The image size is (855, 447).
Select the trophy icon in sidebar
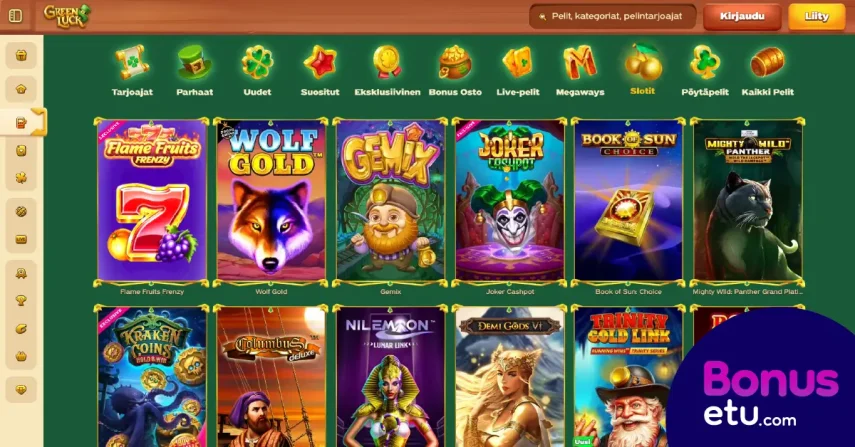pos(21,300)
